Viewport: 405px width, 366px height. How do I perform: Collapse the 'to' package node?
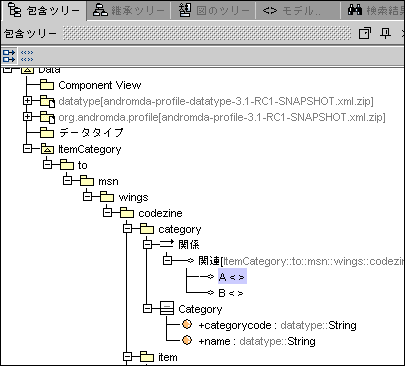pyautogui.click(x=47, y=164)
